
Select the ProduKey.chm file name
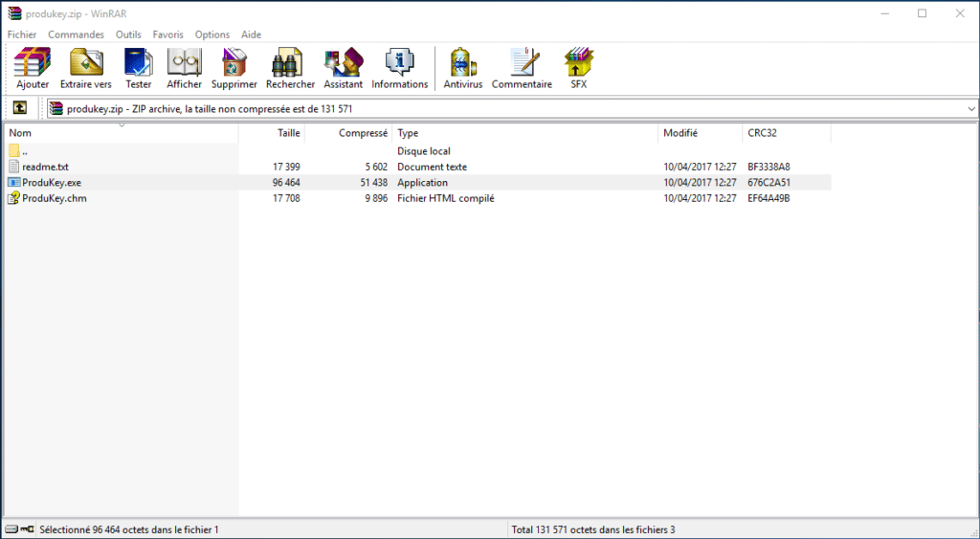pyautogui.click(x=55, y=198)
